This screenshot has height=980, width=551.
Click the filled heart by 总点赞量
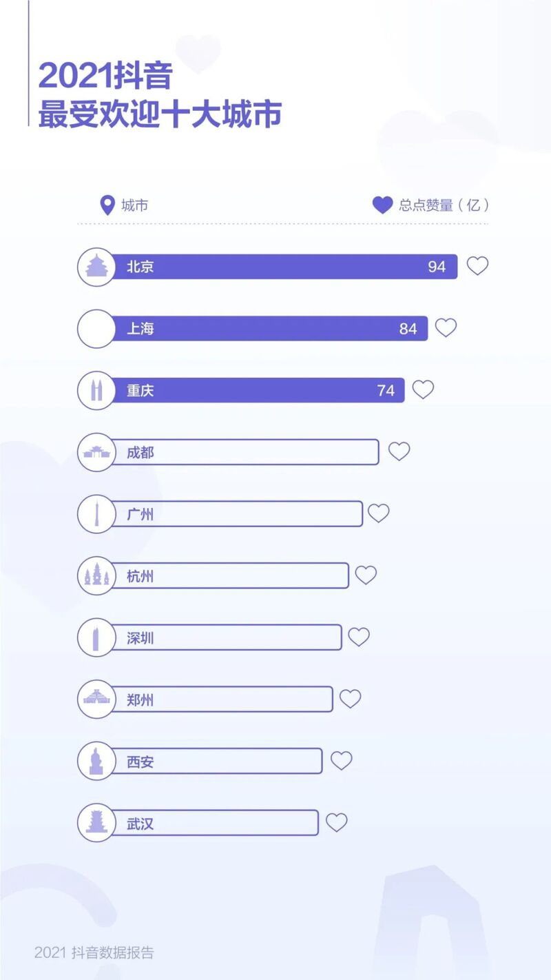382,205
